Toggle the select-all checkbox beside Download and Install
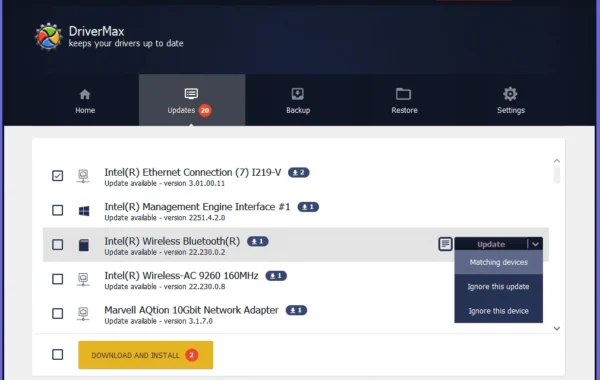 (x=57, y=355)
